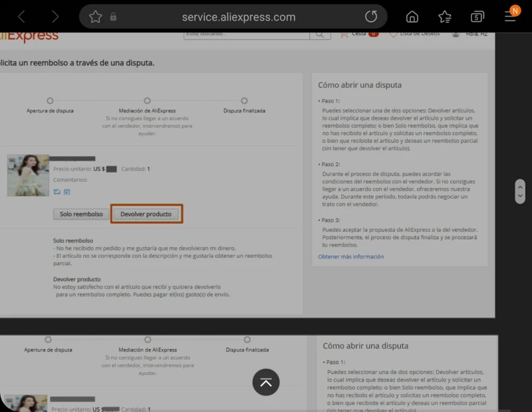The height and width of the screenshot is (412, 532).
Task: Open the Cesta shopping cart
Action: pyautogui.click(x=359, y=34)
